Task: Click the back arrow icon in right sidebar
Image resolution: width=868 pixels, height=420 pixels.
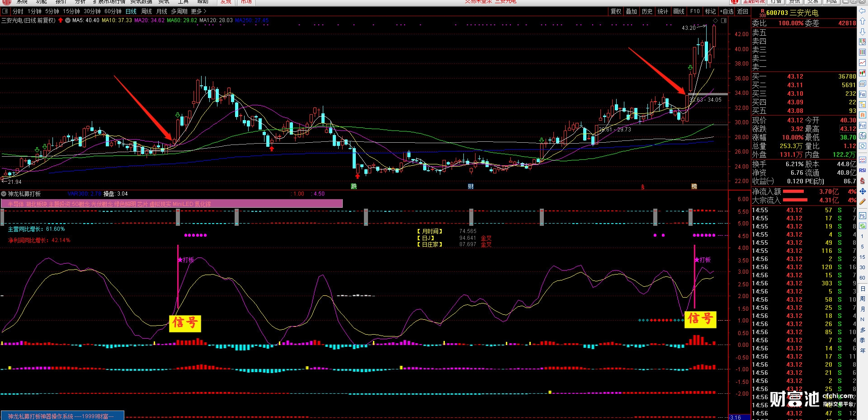Action: pos(862,11)
